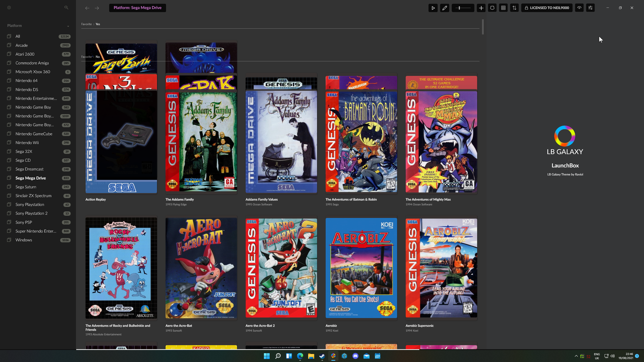
Task: Open the Windows Start menu
Action: point(267,356)
